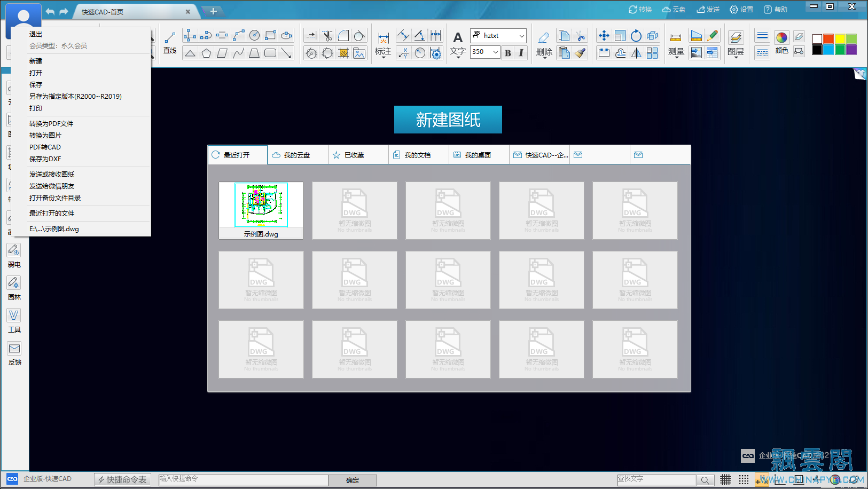Click the fillet corner tool
Screen dimensions: 868x489
pyautogui.click(x=343, y=36)
